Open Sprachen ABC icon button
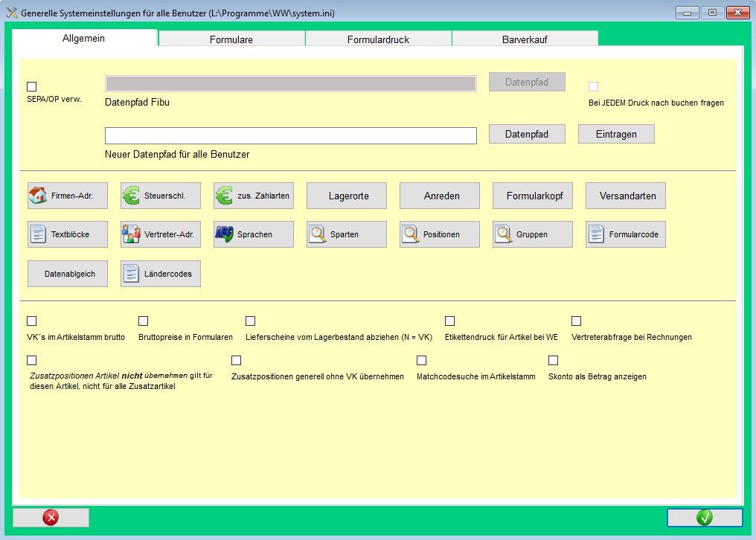The width and height of the screenshot is (756, 540). point(254,234)
